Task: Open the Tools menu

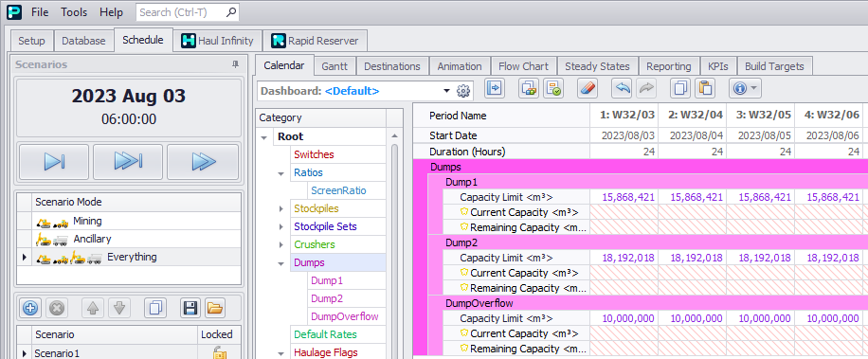Action: click(74, 11)
